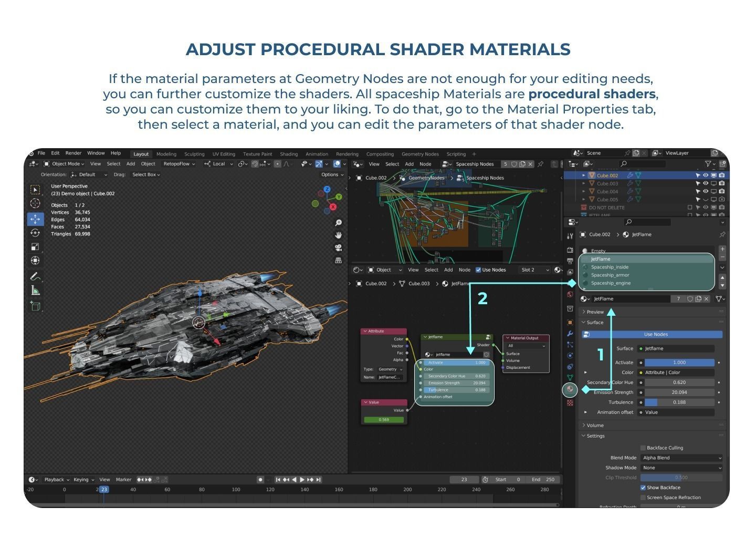Click the viewport pan hand icon
756x538 pixels.
click(339, 235)
